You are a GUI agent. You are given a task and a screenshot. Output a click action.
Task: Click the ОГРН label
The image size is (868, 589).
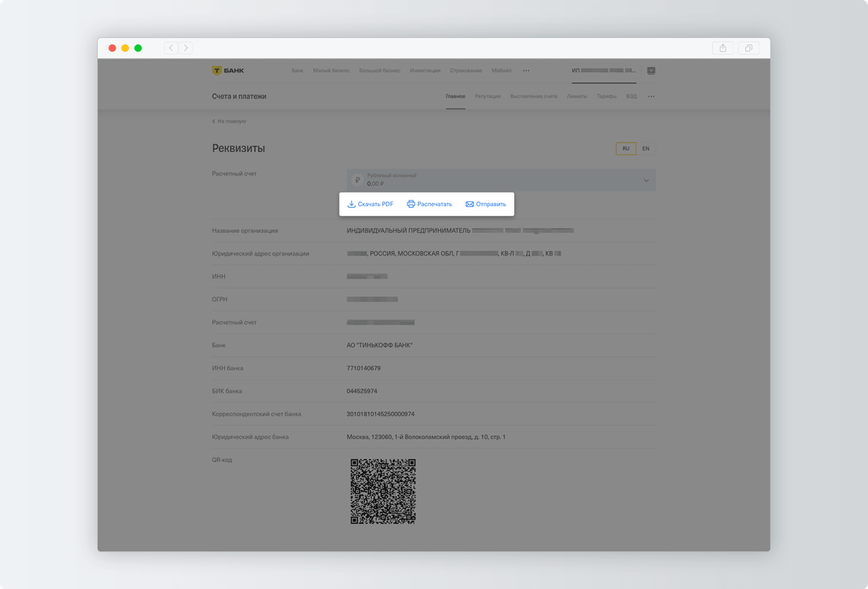pyautogui.click(x=220, y=300)
